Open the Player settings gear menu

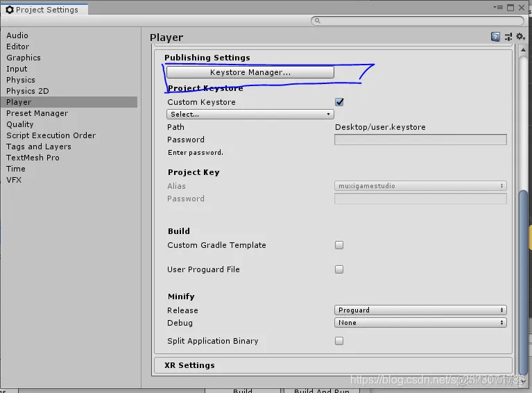pos(520,36)
